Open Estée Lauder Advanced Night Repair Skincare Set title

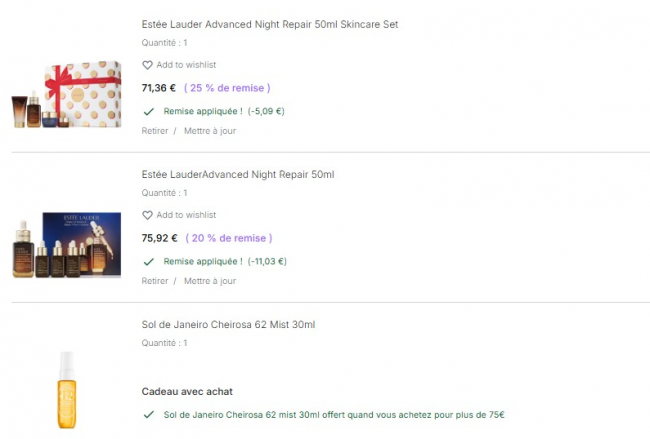click(270, 24)
